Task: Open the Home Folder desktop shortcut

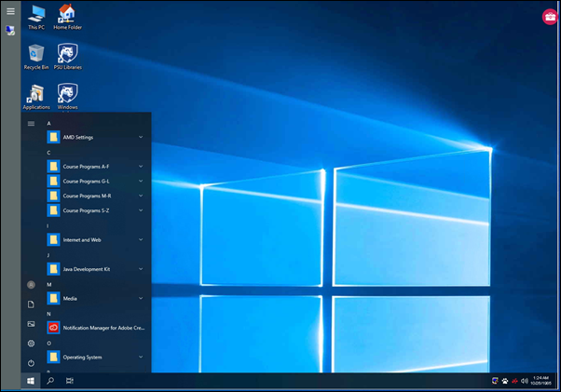Action: point(67,17)
